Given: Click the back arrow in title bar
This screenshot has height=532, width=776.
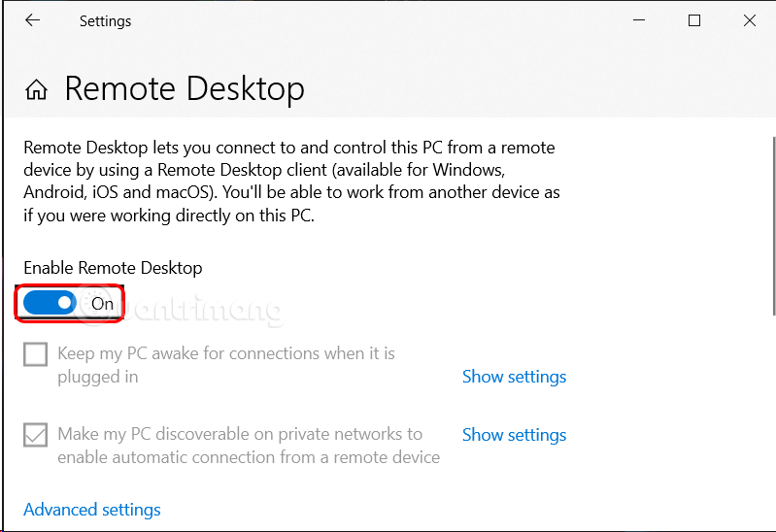Looking at the screenshot, I should (x=33, y=20).
